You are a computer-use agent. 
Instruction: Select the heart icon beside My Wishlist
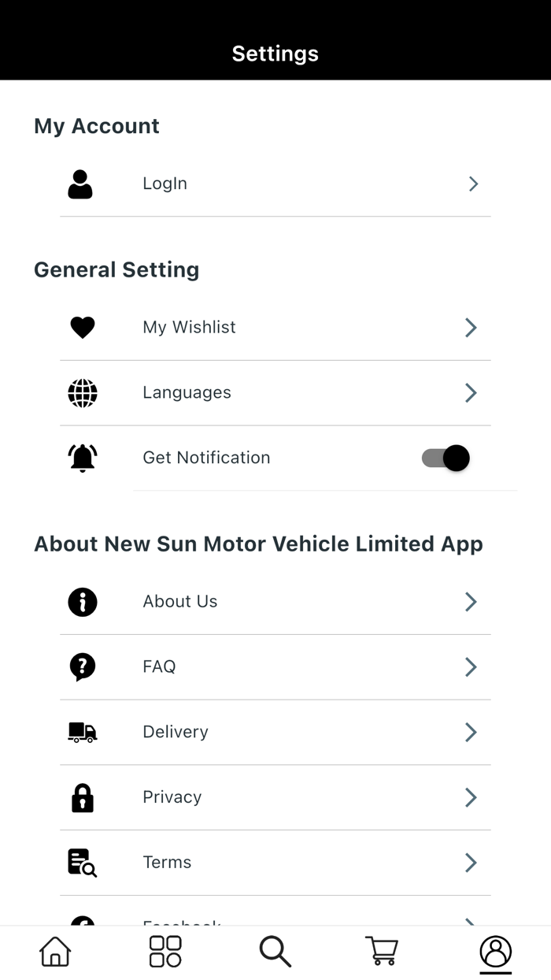[82, 327]
